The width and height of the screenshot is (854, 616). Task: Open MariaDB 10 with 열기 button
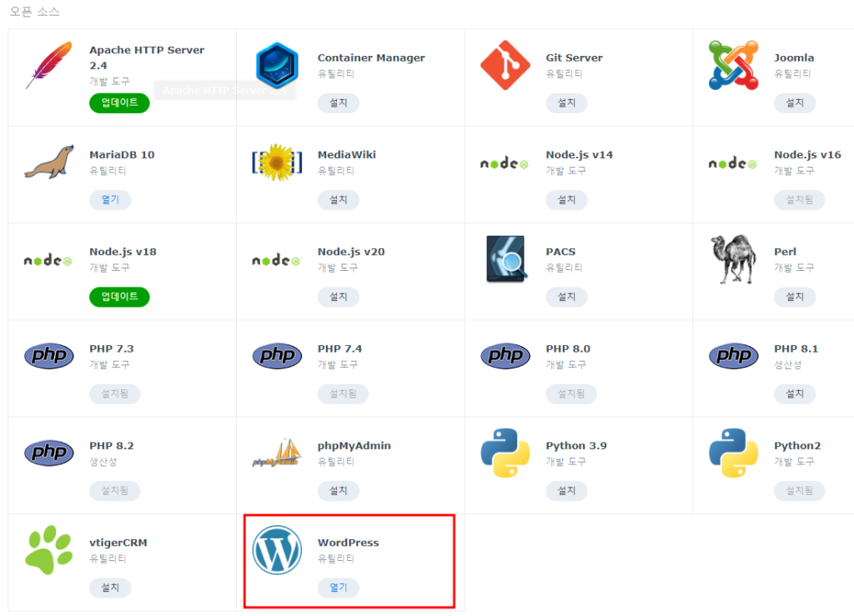[x=110, y=200]
